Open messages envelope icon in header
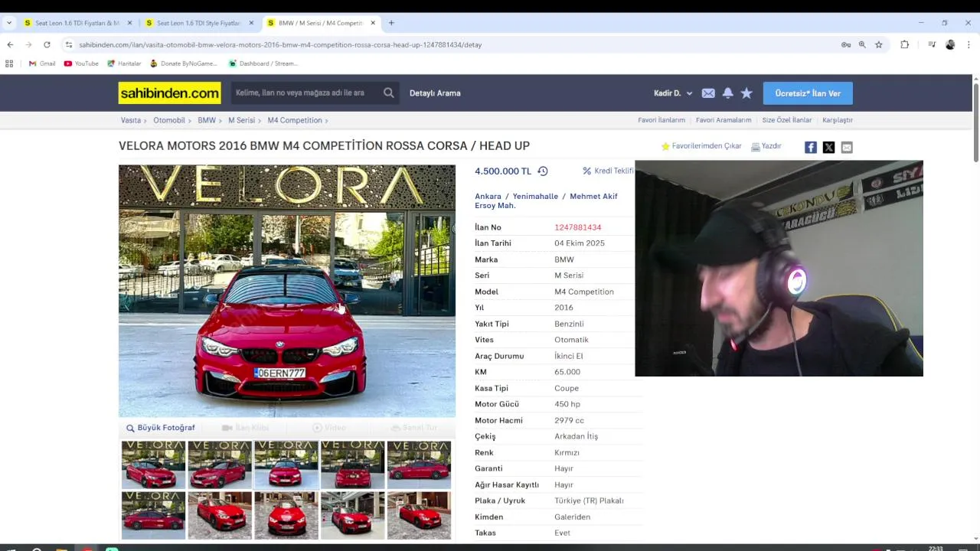Image resolution: width=980 pixels, height=551 pixels. point(708,93)
